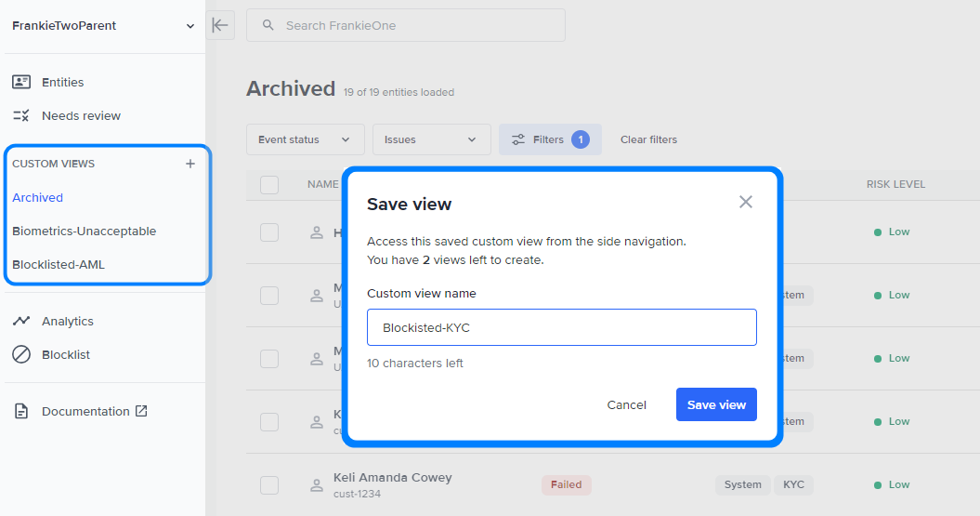The width and height of the screenshot is (980, 516).
Task: Click the Analytics chart line icon
Action: 21,321
